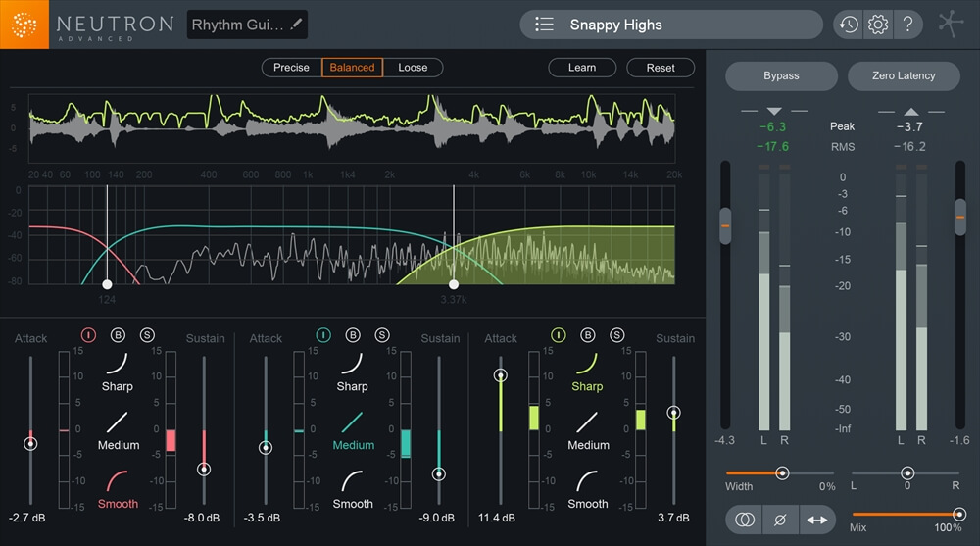Image resolution: width=980 pixels, height=546 pixels.
Task: Solo the high band with S
Action: 616,335
